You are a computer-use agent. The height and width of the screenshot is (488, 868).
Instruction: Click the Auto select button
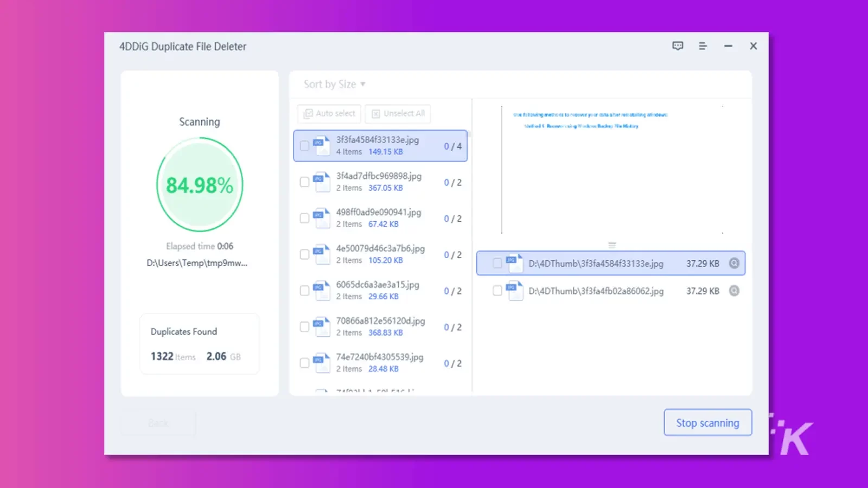click(329, 113)
